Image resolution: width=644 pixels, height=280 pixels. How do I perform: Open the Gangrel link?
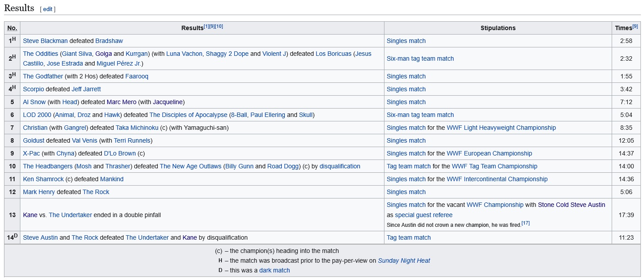(75, 128)
